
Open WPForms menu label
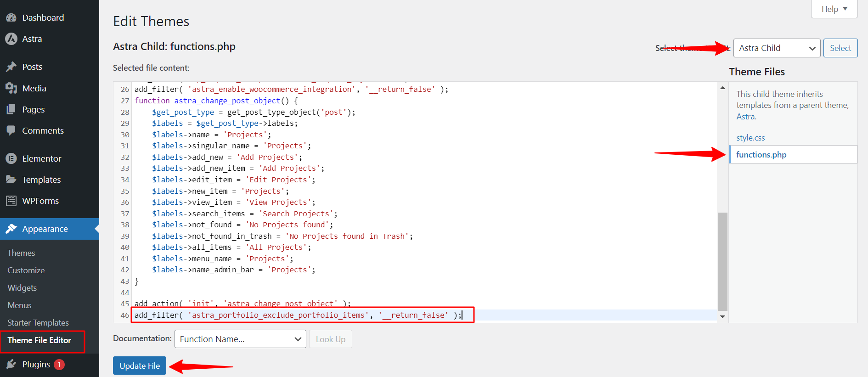click(x=40, y=201)
